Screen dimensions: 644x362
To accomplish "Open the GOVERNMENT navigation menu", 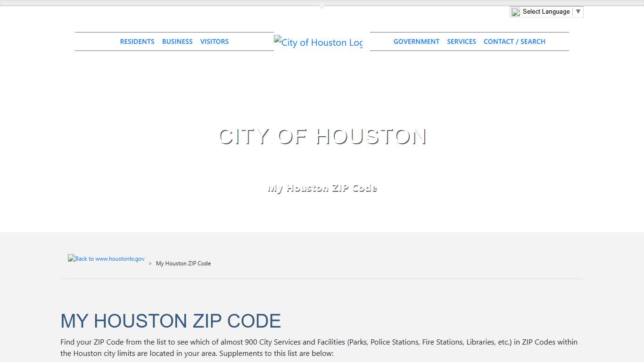I will (416, 41).
